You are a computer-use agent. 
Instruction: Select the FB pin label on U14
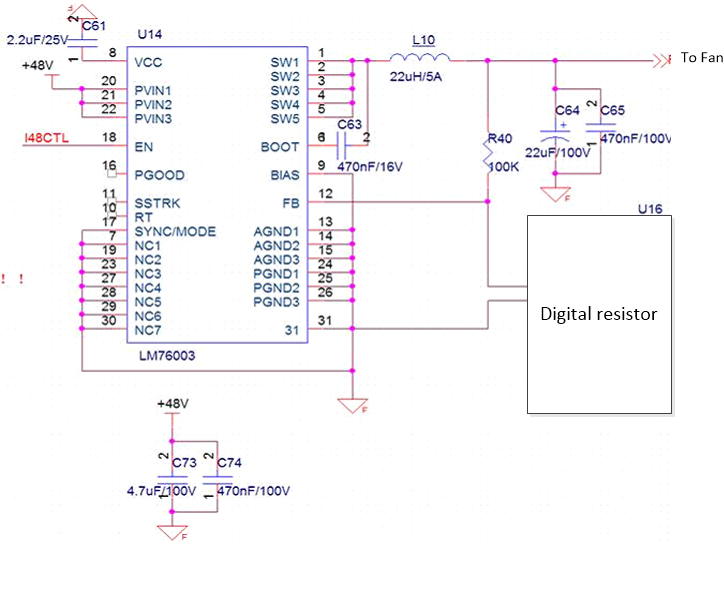tap(291, 203)
